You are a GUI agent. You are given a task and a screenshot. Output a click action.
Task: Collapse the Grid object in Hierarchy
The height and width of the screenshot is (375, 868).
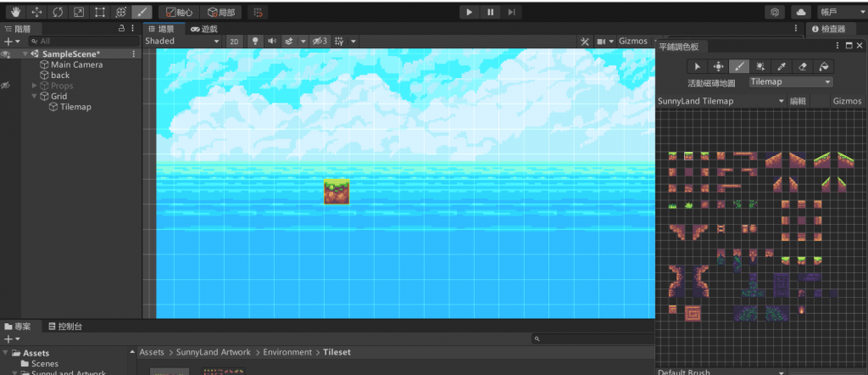(34, 96)
